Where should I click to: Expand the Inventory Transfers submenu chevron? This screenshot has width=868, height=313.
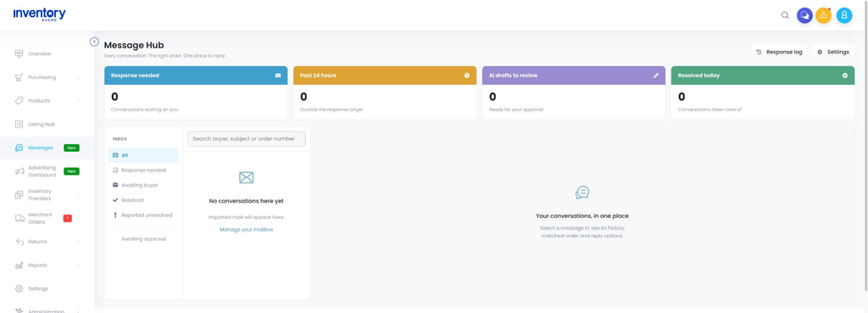(x=78, y=195)
